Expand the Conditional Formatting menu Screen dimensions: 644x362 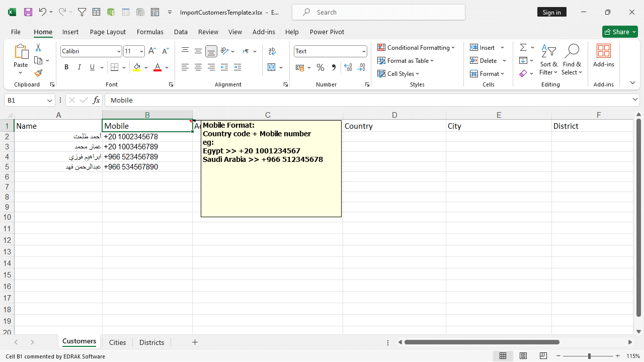[x=416, y=47]
